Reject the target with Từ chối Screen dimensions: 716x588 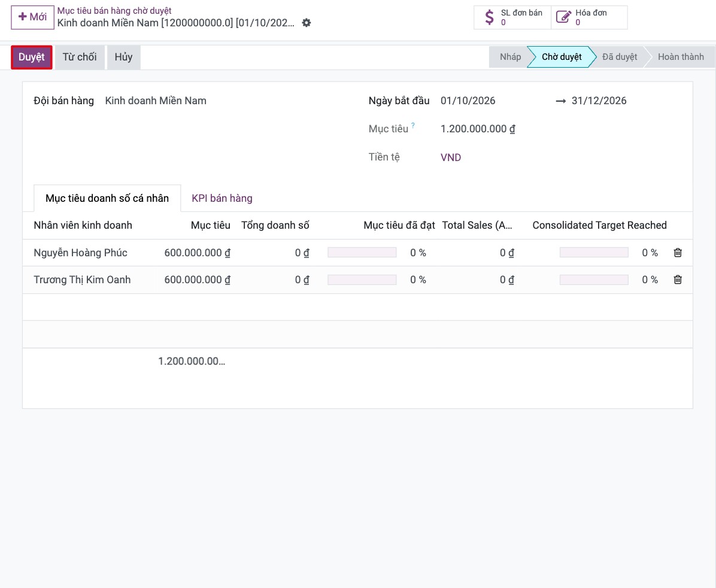(80, 57)
